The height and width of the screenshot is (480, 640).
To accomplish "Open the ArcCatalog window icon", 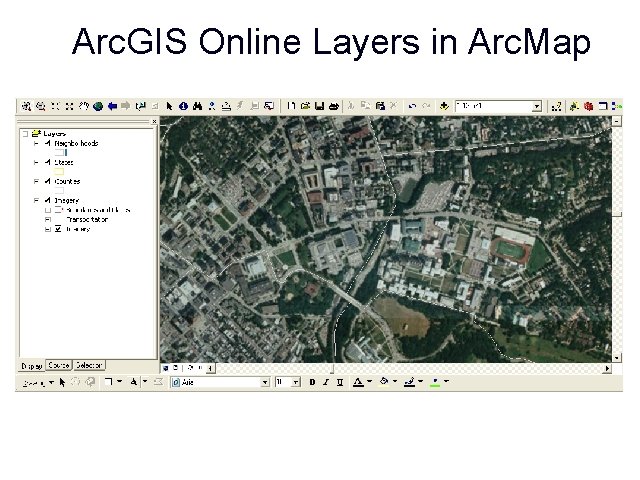I will [574, 107].
